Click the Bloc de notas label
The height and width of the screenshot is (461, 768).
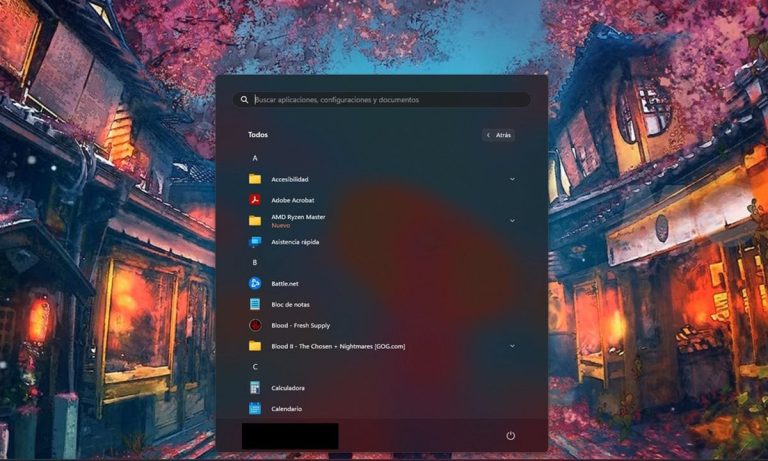pyautogui.click(x=290, y=305)
